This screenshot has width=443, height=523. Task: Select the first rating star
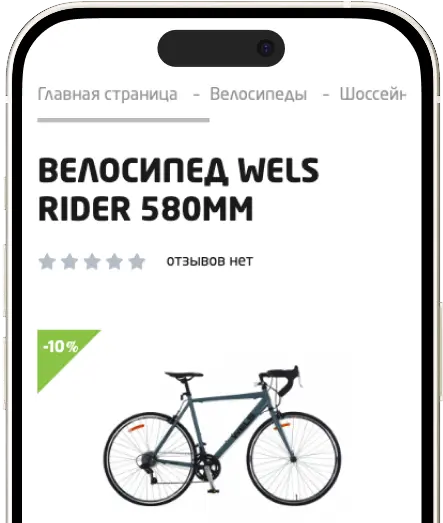click(47, 261)
